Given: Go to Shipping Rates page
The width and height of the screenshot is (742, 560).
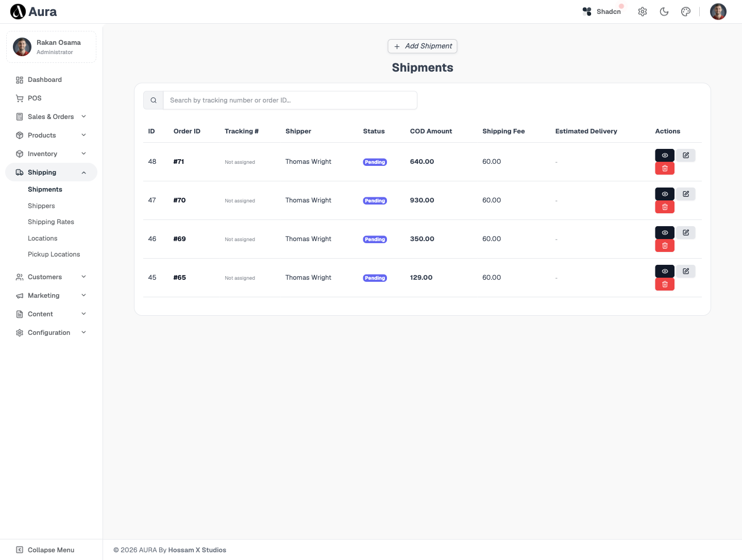Looking at the screenshot, I should click(x=51, y=222).
